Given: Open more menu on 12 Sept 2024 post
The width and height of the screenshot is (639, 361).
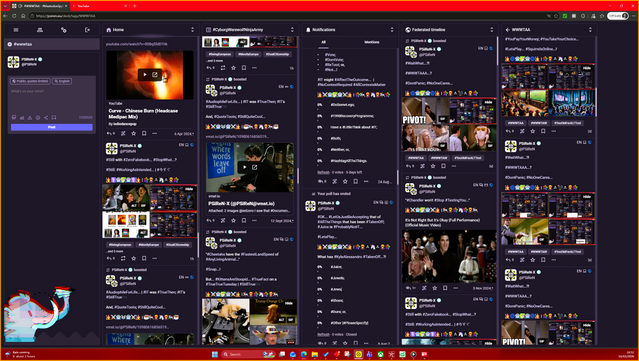Looking at the screenshot, I should click(254, 220).
